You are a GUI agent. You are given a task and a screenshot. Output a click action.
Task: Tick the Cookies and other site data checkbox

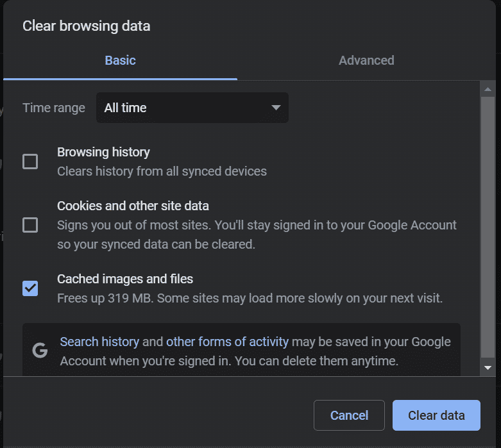[x=30, y=225]
